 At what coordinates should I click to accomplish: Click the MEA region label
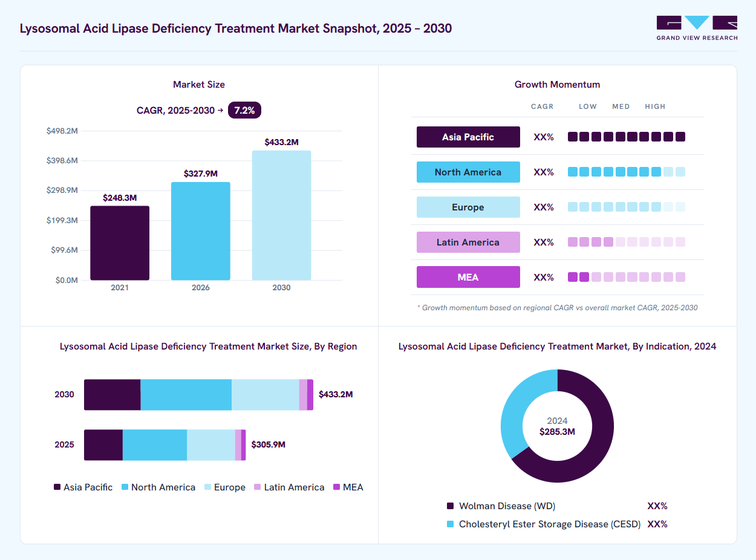pos(468,277)
